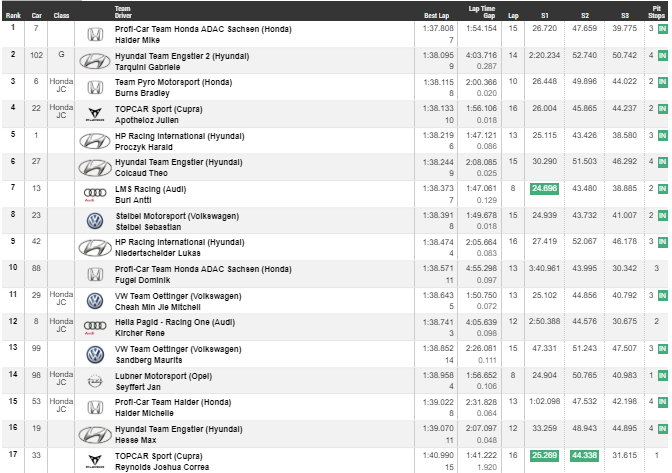Select team LMS Racing (Audi)

(150, 189)
